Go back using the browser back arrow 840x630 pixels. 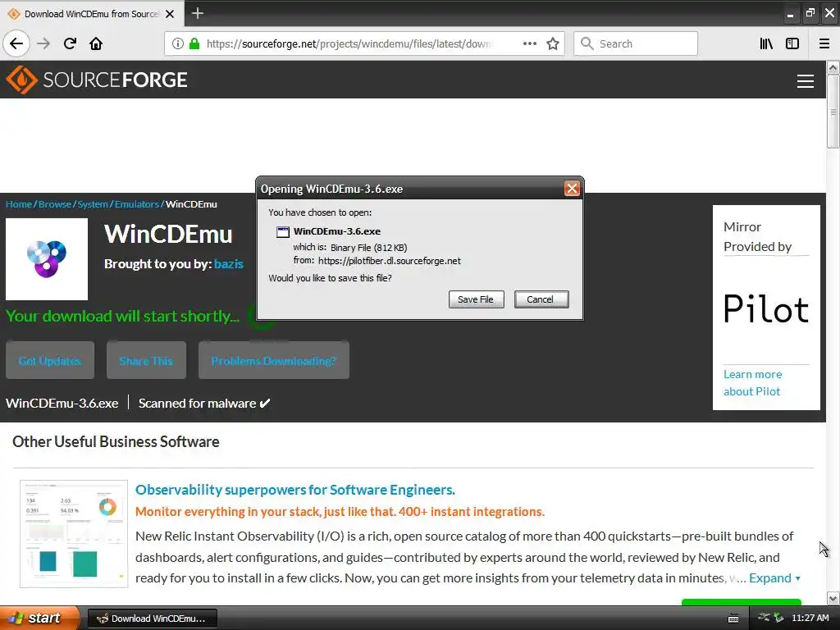16,43
